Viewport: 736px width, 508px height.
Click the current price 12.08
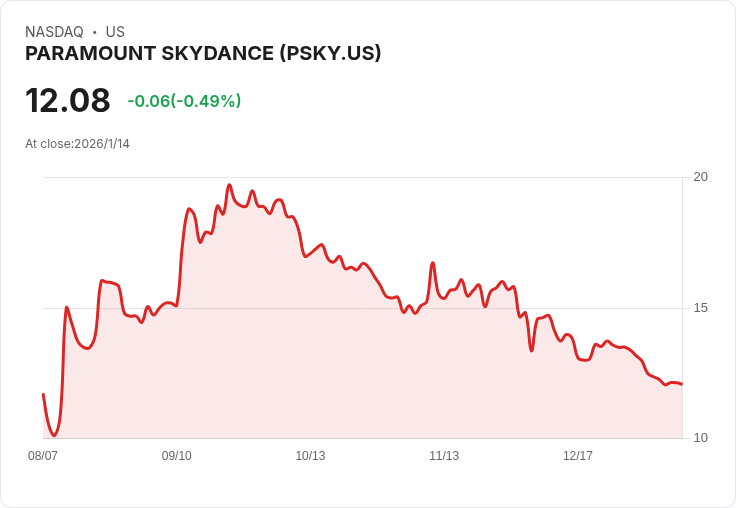[68, 101]
